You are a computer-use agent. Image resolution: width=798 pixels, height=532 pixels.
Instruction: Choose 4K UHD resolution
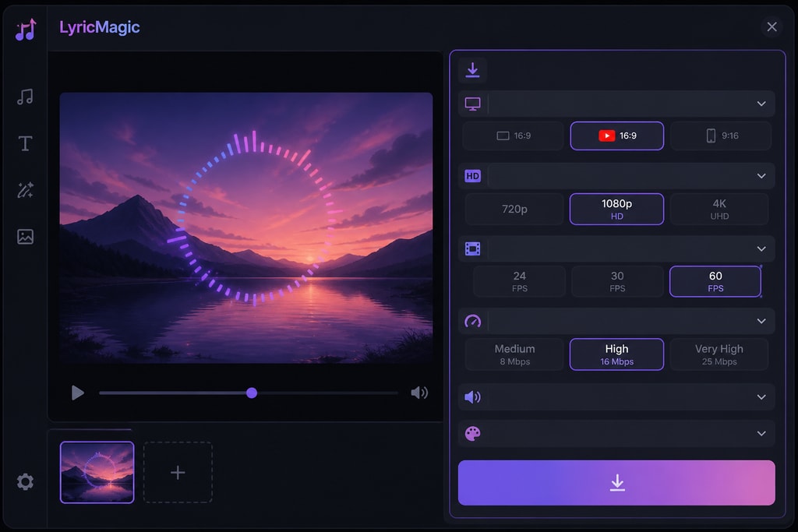719,209
